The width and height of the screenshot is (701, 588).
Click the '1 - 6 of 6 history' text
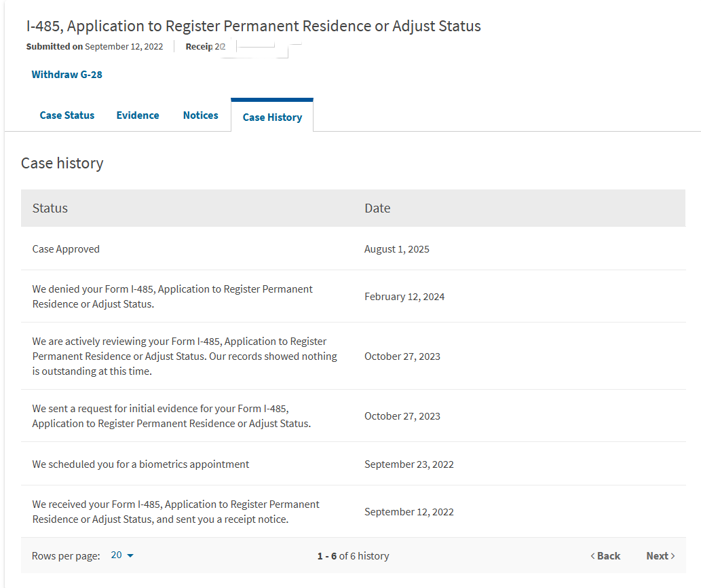click(x=353, y=556)
